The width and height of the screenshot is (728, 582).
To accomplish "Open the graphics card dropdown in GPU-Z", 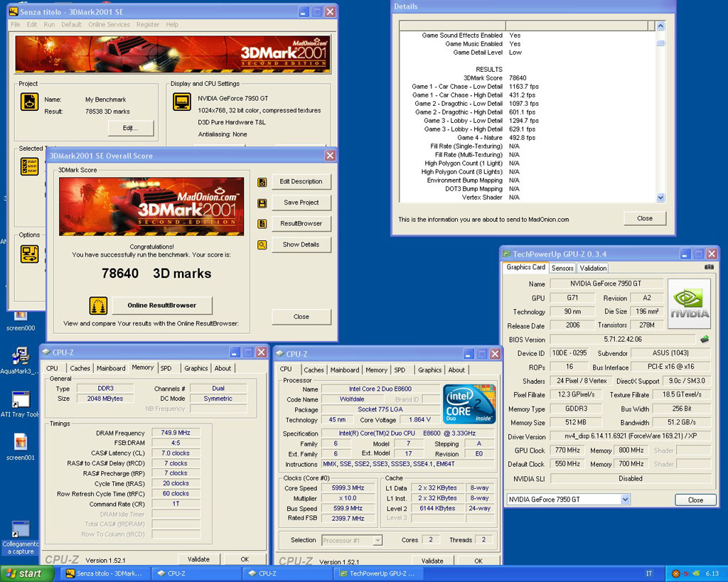I will click(x=625, y=500).
